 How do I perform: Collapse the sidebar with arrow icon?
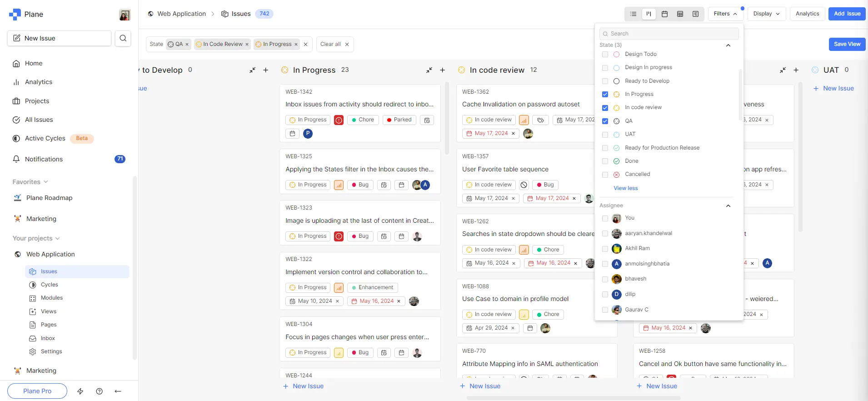tap(118, 391)
